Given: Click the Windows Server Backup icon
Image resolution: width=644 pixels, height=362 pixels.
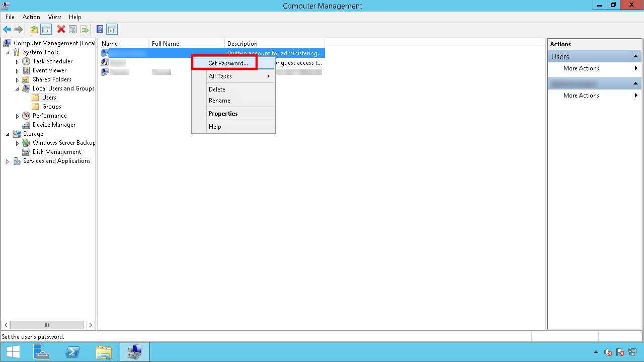Looking at the screenshot, I should pyautogui.click(x=26, y=143).
